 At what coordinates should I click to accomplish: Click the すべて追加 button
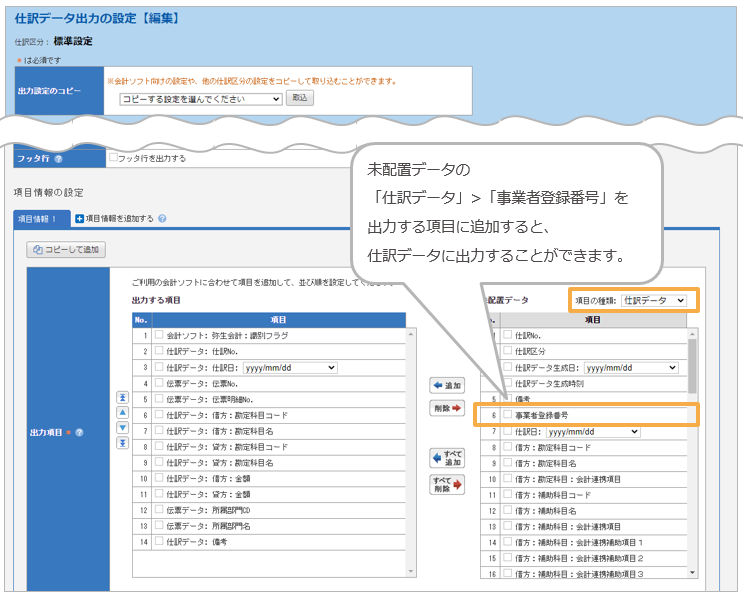tap(447, 458)
